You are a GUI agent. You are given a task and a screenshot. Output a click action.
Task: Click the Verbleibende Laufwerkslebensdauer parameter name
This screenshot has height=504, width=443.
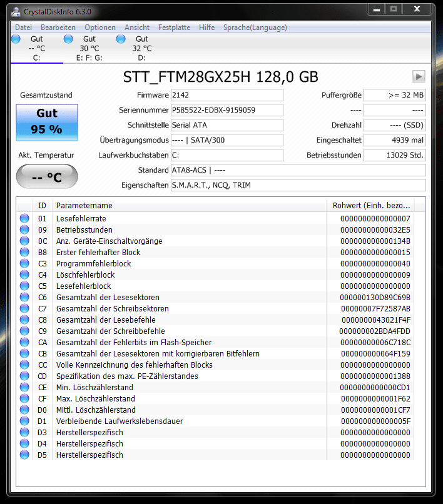[x=120, y=421]
